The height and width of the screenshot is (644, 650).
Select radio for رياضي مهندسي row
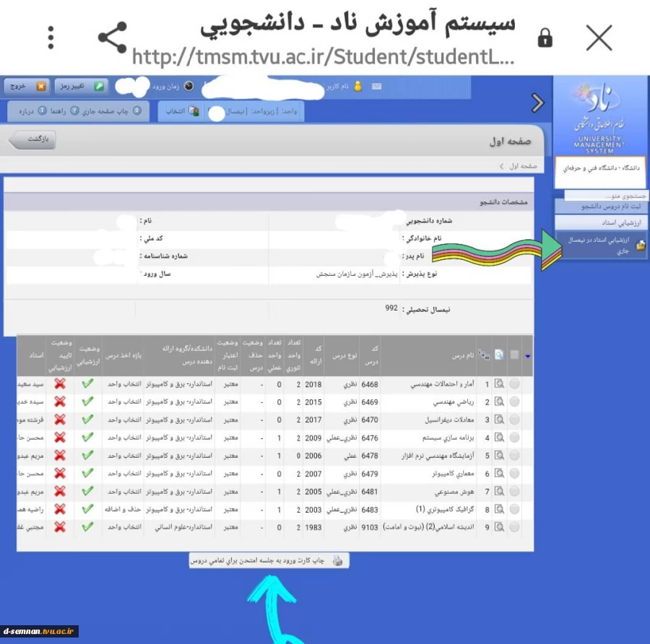(514, 401)
